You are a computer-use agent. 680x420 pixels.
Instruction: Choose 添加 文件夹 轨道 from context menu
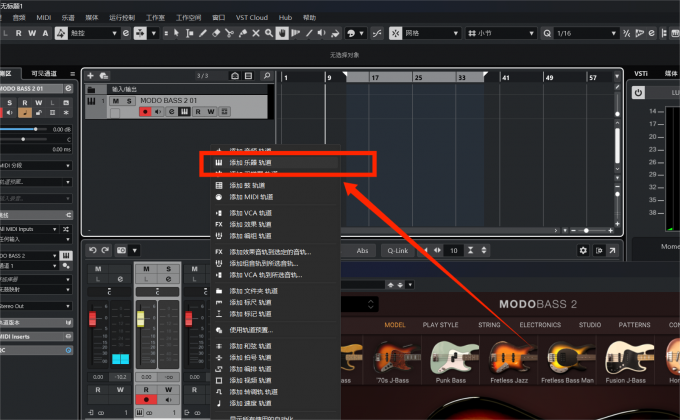coord(275,291)
